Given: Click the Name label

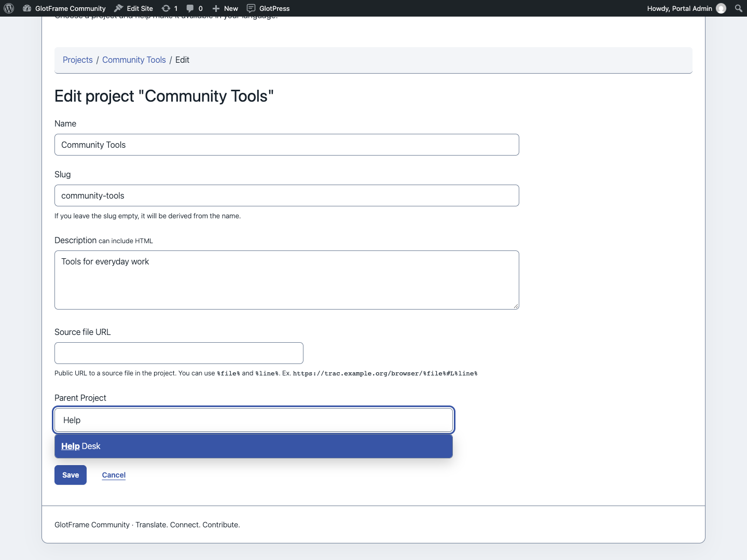Looking at the screenshot, I should pos(65,123).
